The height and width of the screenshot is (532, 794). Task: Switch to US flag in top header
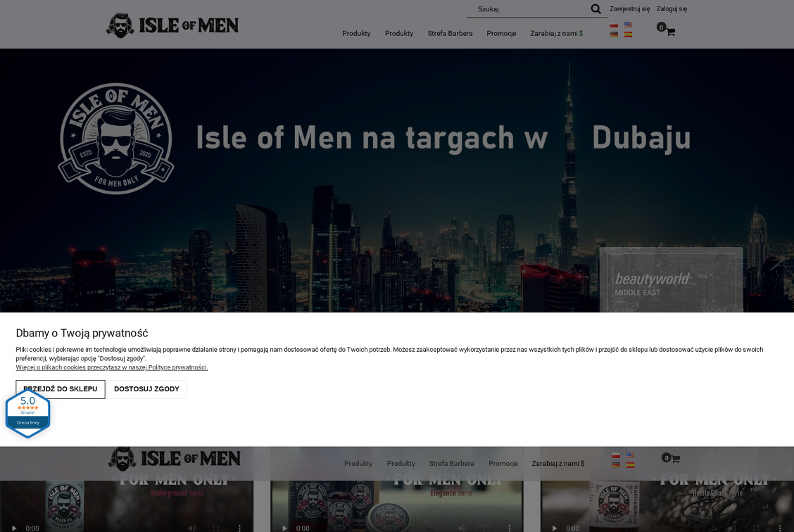tap(628, 25)
